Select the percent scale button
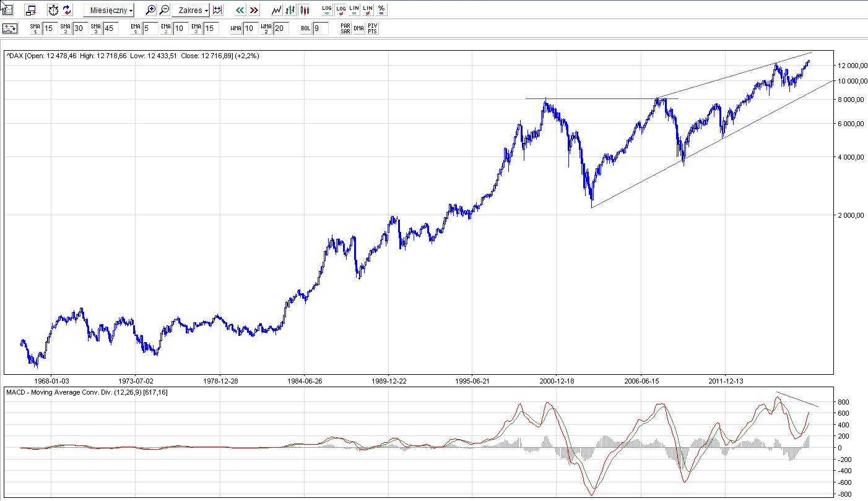The image size is (868, 501). [x=381, y=10]
